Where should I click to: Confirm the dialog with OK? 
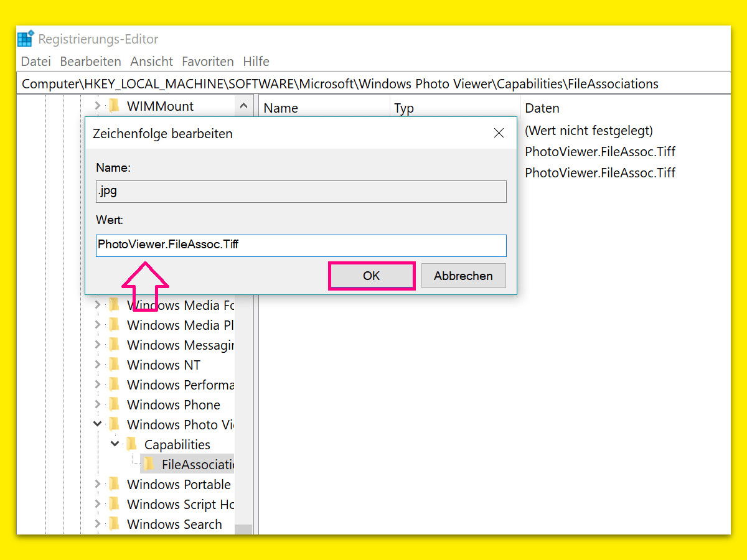click(x=371, y=276)
